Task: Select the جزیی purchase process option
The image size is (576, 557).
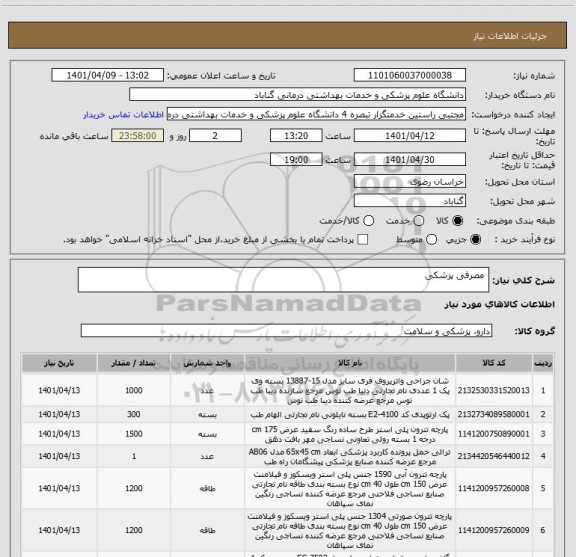Action: click(x=475, y=240)
